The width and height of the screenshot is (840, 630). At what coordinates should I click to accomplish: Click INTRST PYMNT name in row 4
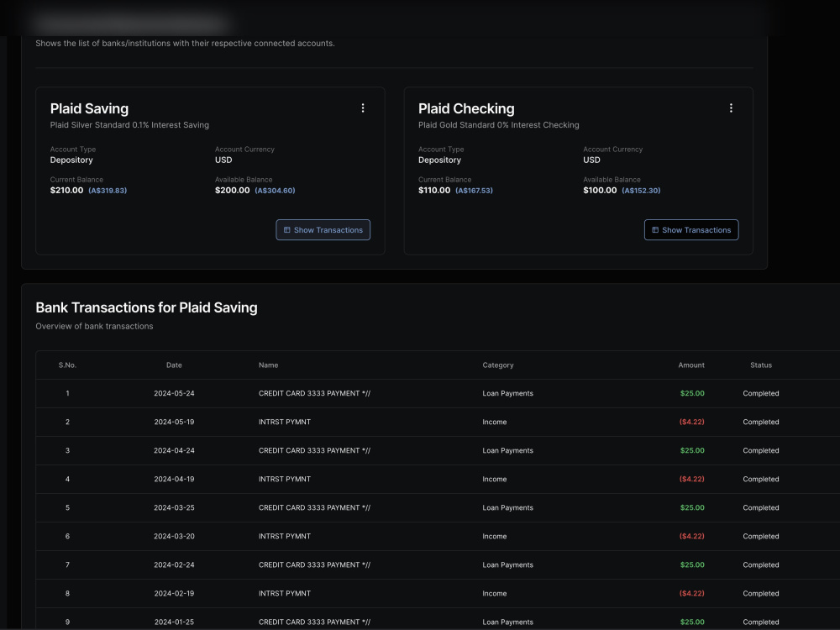285,479
